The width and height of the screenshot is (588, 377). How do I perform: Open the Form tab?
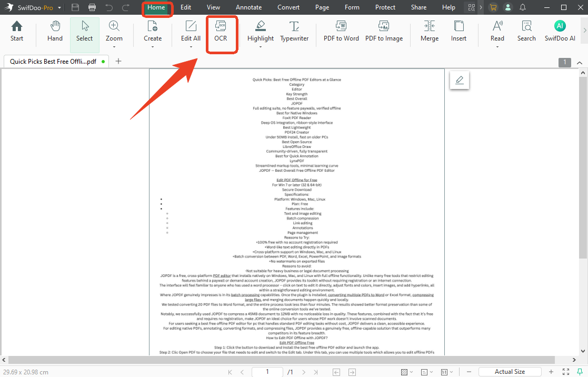coord(352,7)
